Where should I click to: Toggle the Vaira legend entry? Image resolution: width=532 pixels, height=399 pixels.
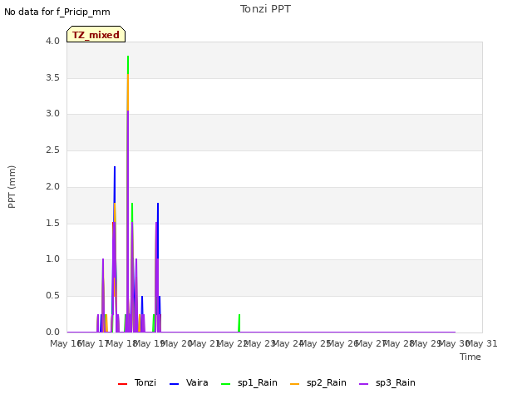189,382
